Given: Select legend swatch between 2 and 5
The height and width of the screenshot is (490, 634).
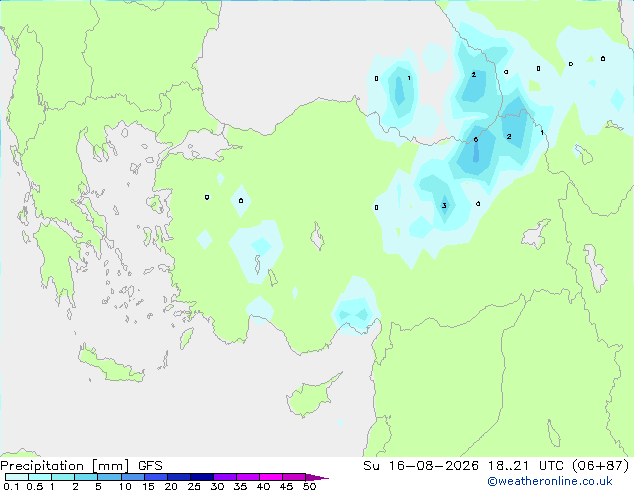Looking at the screenshot, I should coord(86,477).
